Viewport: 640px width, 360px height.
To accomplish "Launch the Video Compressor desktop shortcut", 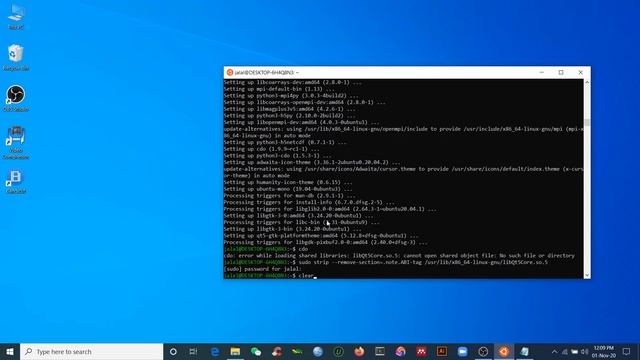I will pos(16,142).
